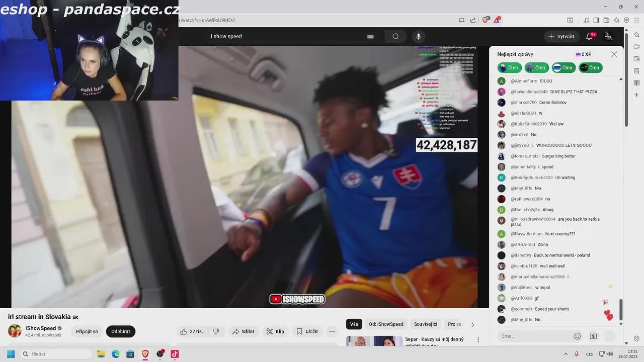Open the Windows Start menu
This screenshot has width=644, height=362.
tap(11, 354)
